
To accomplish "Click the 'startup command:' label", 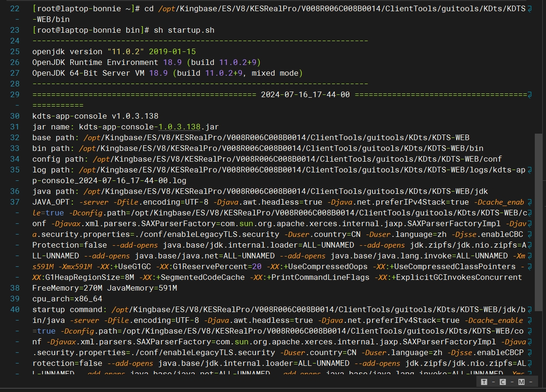I will click(x=70, y=309).
